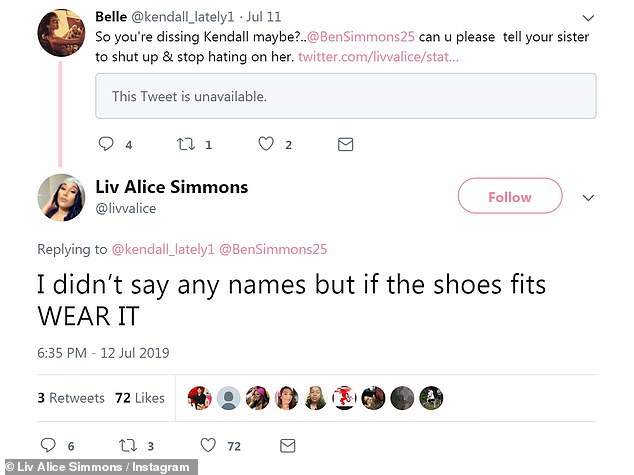
Task: View the 3 Retweets list
Action: coord(71,398)
